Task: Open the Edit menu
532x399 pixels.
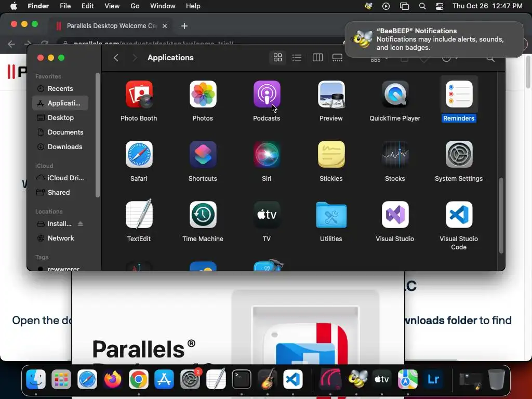Action: pyautogui.click(x=87, y=6)
